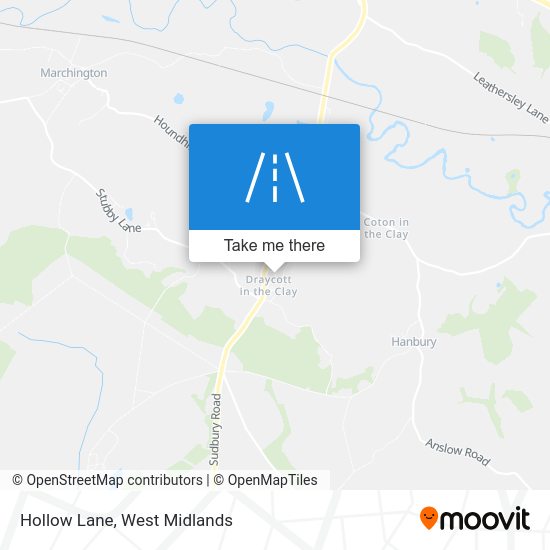Click the Draycott in the Clay label
The image size is (550, 550).
(x=269, y=285)
